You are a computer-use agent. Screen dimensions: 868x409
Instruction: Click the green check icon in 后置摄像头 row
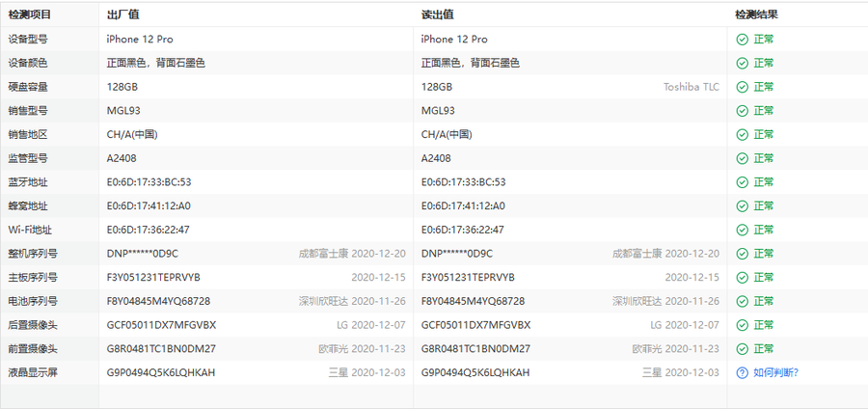coord(742,325)
